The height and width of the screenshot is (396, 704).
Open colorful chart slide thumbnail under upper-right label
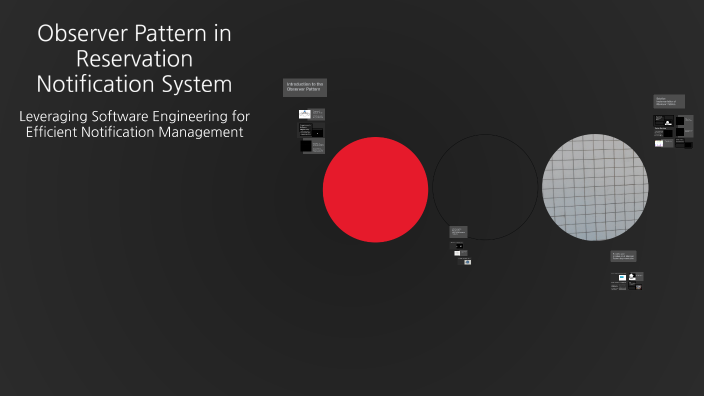(664, 143)
